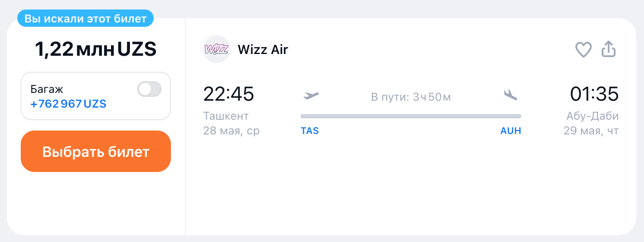
Task: Click the takeoff airplane icon
Action: pos(311,96)
